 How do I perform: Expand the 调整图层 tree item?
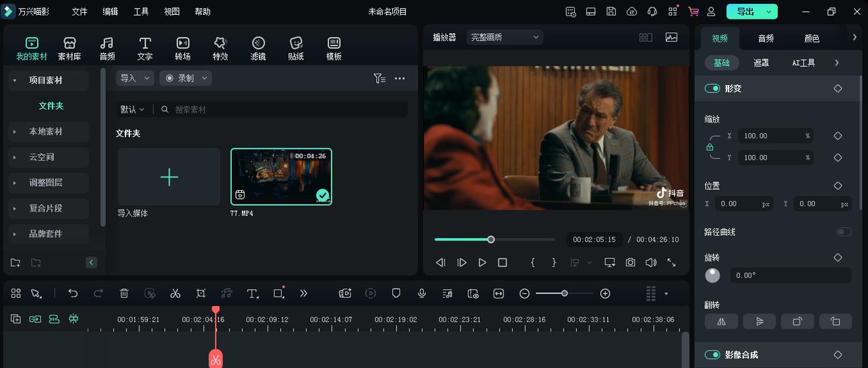tap(49, 183)
